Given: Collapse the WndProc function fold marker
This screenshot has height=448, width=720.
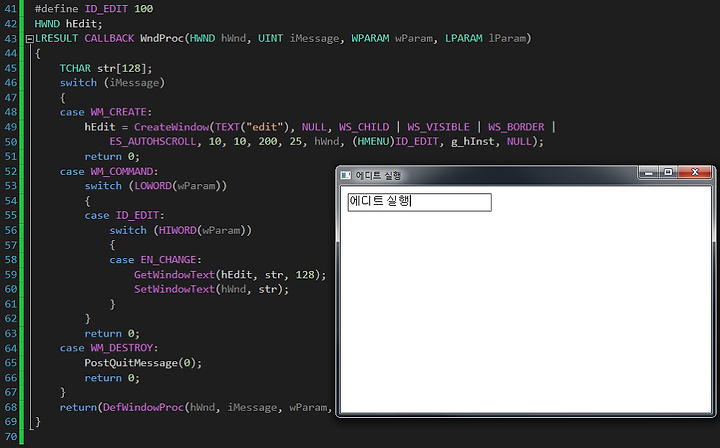Looking at the screenshot, I should 29,39.
